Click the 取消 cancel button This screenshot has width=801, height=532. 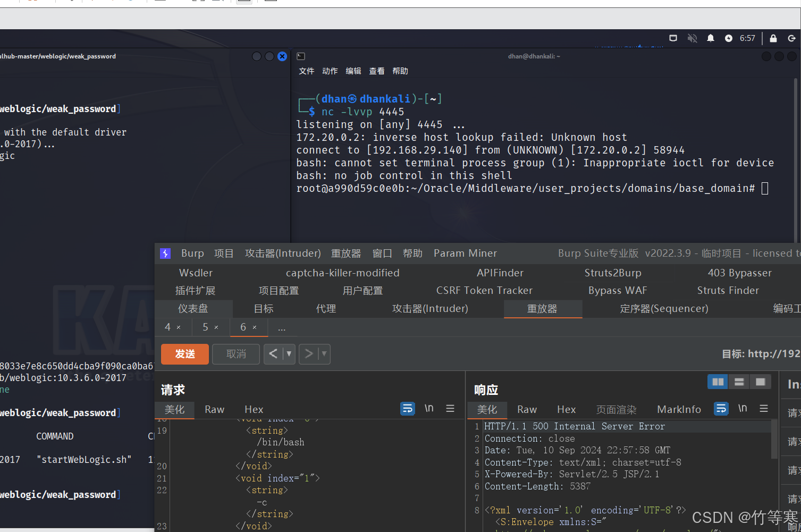[236, 354]
